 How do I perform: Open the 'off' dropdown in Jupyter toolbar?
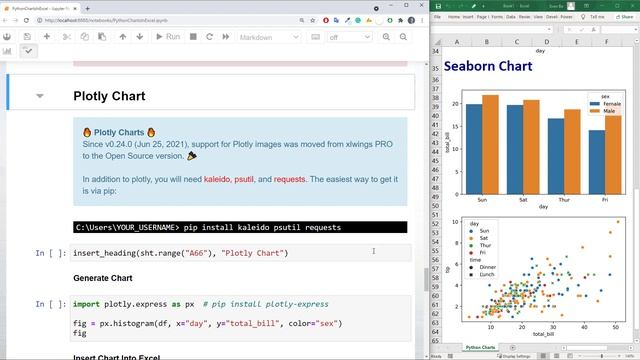[x=349, y=37]
